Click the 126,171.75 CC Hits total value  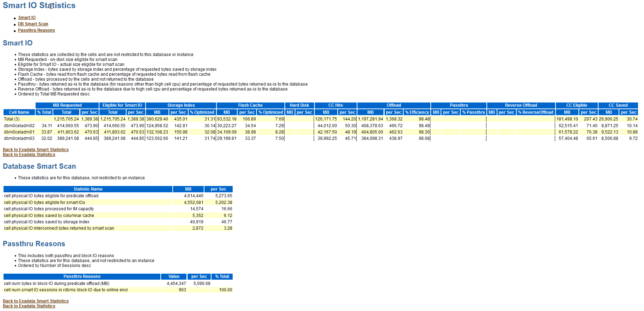326,119
